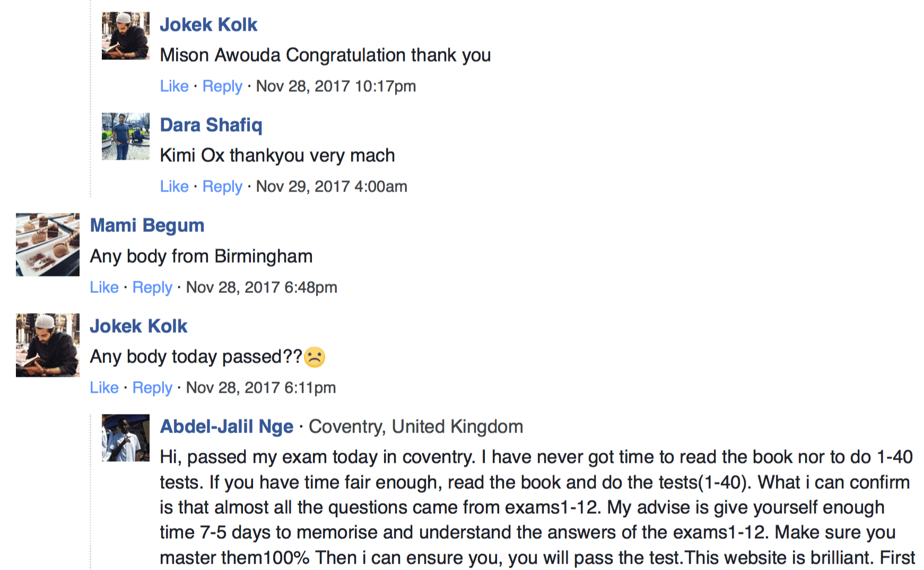Open Mami Begum's profile name link

(147, 226)
